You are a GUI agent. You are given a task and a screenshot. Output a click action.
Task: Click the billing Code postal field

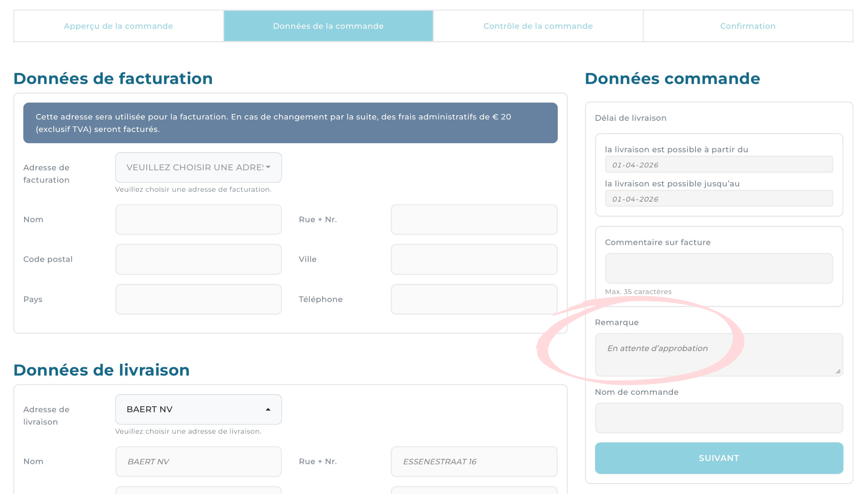[198, 259]
